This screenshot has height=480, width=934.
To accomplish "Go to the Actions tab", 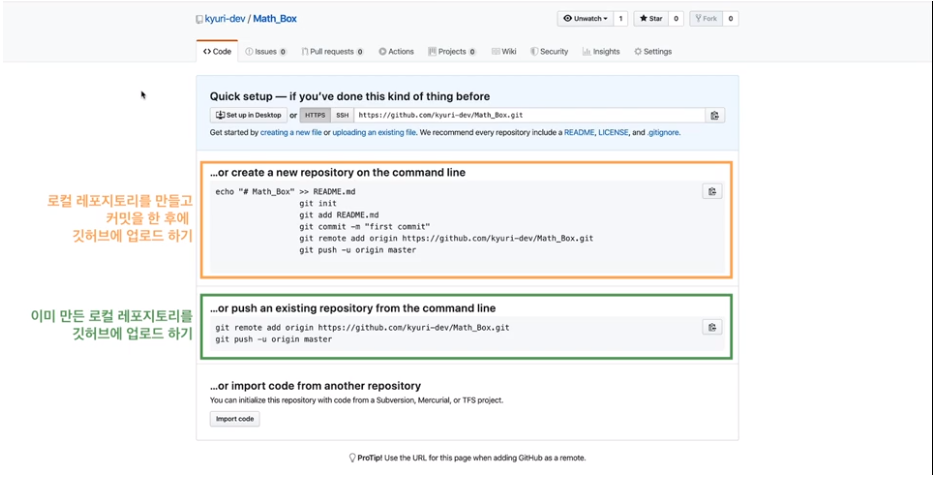I will click(397, 51).
